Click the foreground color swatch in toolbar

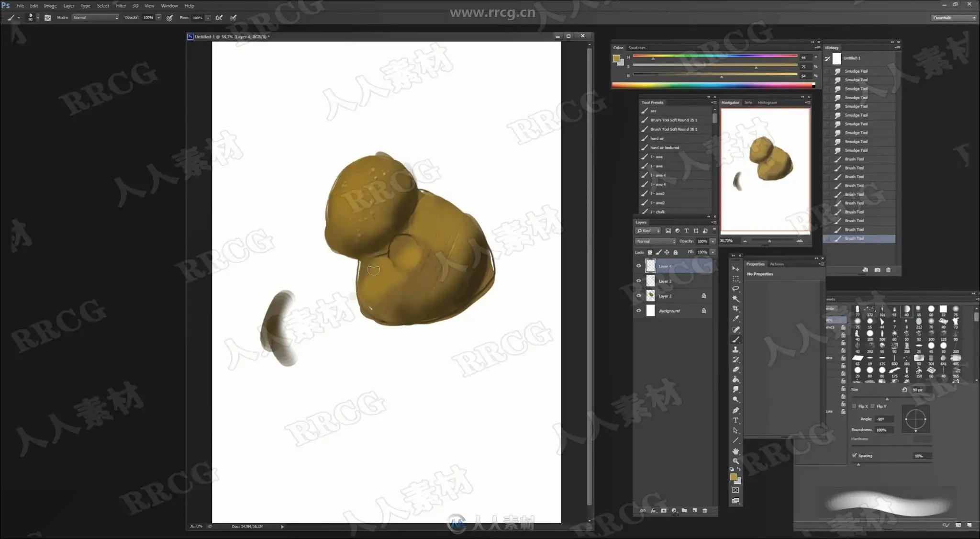[x=733, y=476]
